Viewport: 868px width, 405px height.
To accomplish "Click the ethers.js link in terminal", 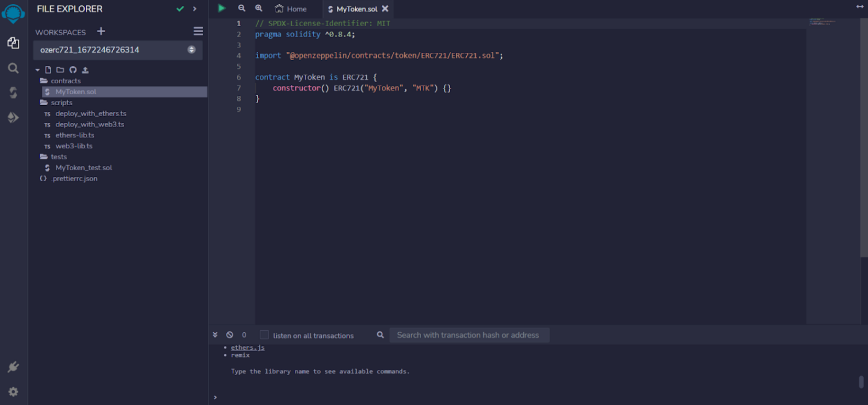I will pyautogui.click(x=247, y=347).
